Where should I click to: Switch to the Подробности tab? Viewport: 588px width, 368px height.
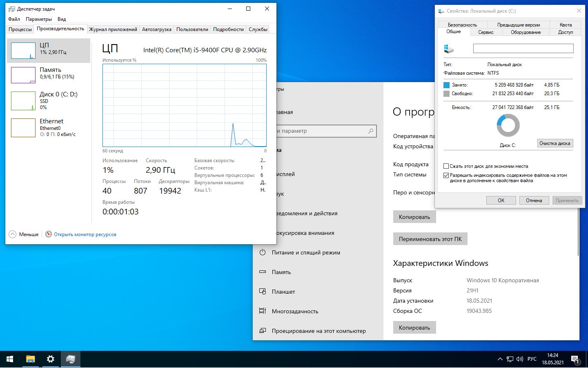228,29
